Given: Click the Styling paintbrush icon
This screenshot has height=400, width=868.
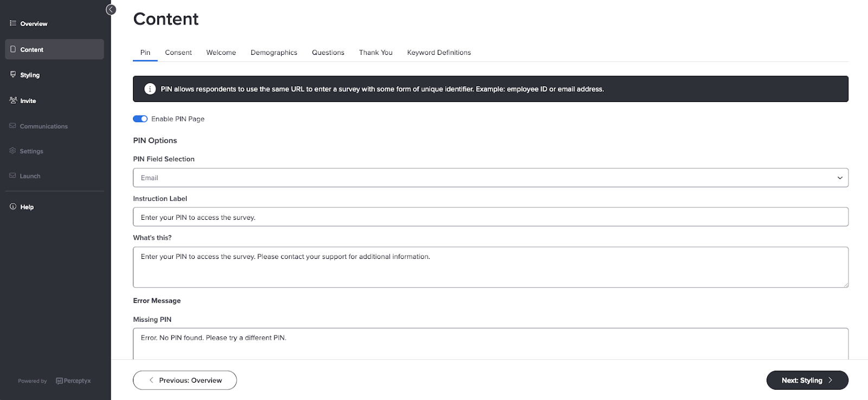Looking at the screenshot, I should pyautogui.click(x=13, y=74).
